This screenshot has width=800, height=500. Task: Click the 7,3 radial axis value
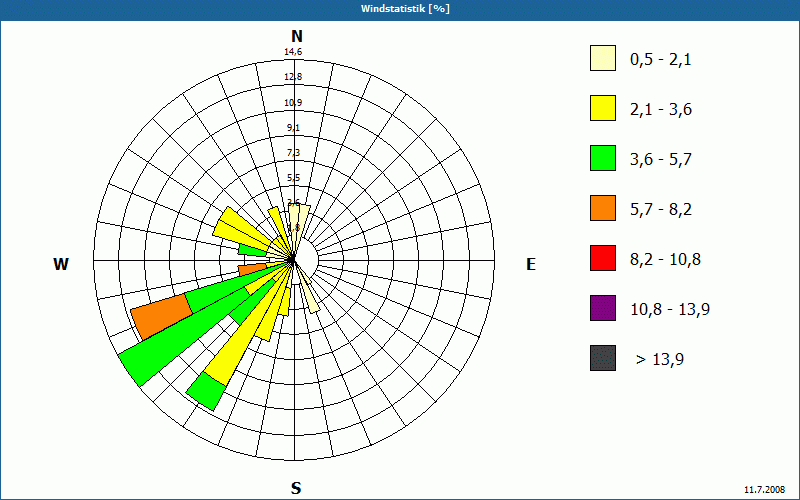(x=293, y=153)
